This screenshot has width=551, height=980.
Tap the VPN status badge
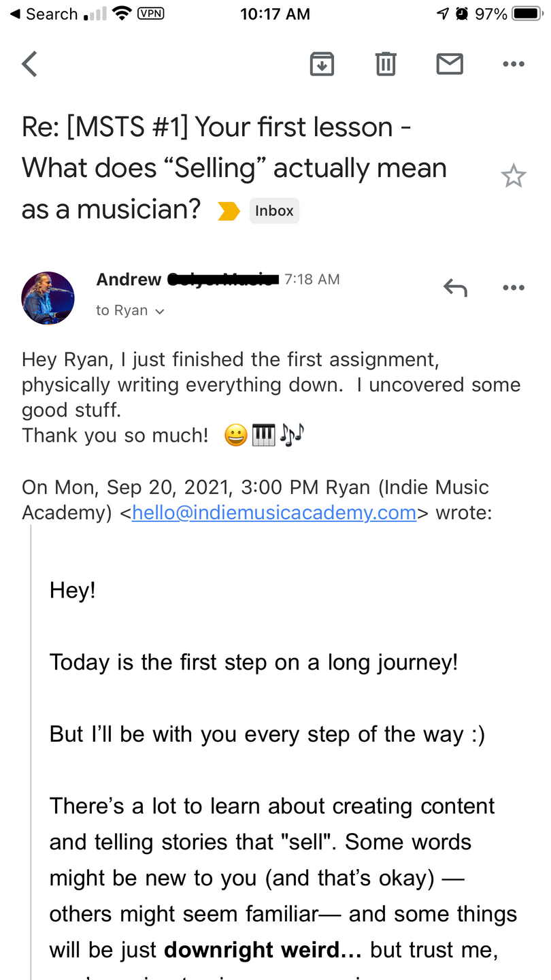[x=150, y=13]
